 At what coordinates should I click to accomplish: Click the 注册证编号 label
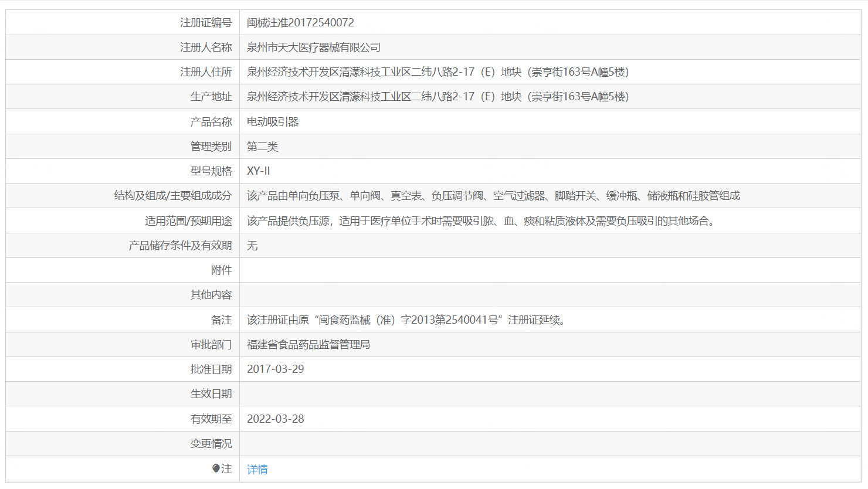[206, 22]
